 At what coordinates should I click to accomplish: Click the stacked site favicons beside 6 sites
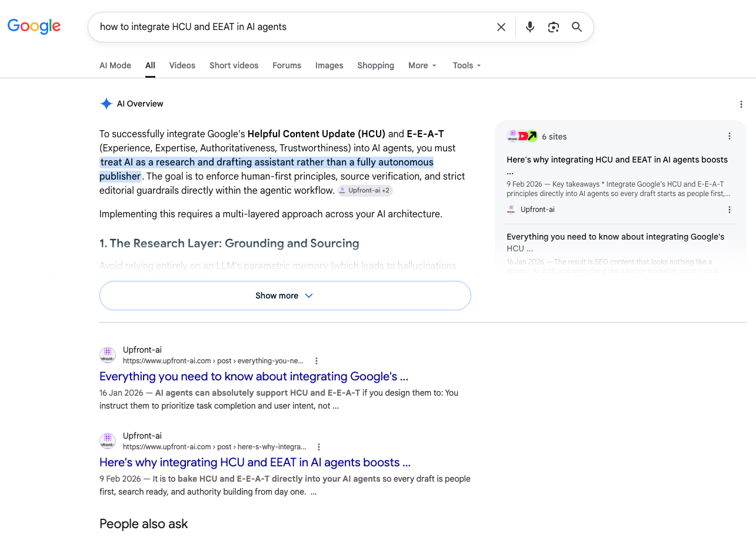(x=522, y=136)
